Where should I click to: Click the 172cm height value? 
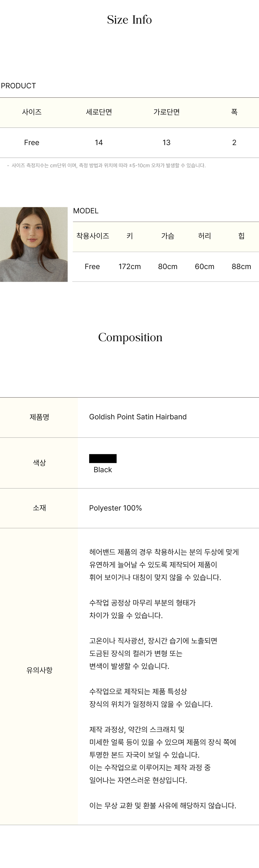(129, 266)
